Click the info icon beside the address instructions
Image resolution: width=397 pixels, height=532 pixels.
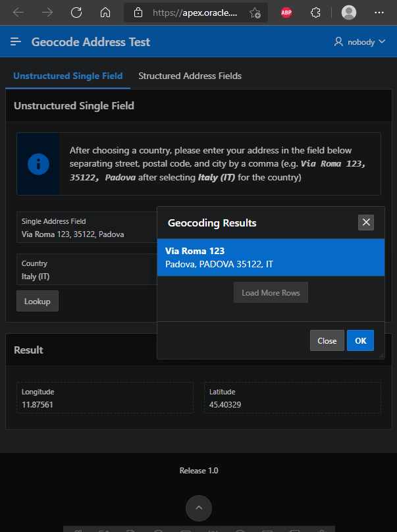(x=38, y=164)
